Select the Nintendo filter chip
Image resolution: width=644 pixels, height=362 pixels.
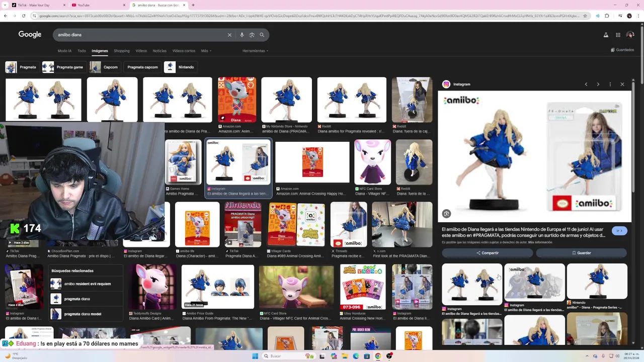(x=180, y=67)
